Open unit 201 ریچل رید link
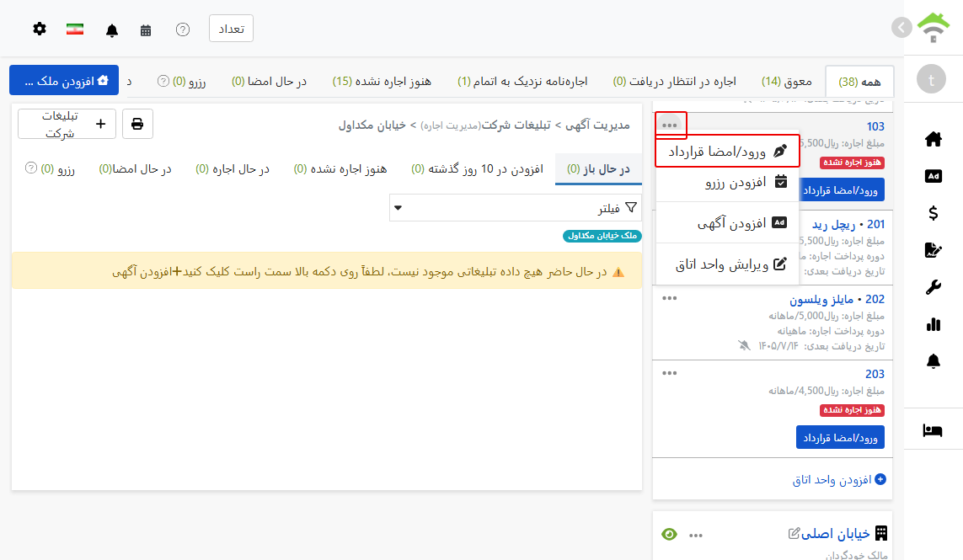This screenshot has height=560, width=963. [848, 225]
